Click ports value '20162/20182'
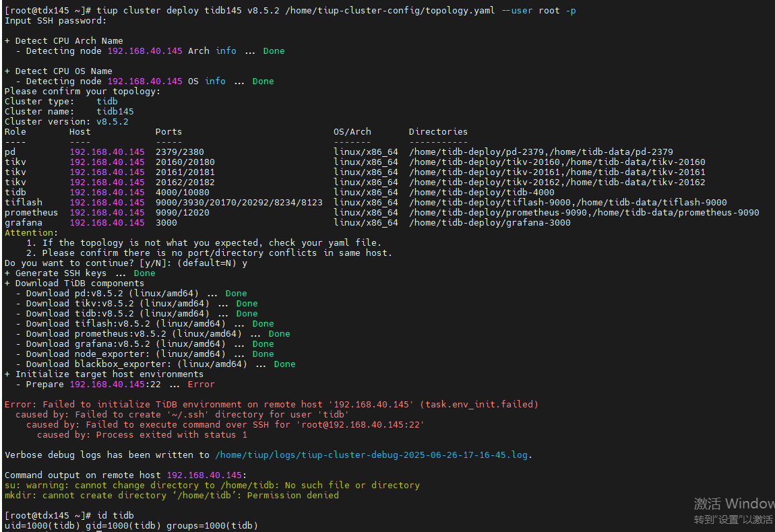Screen dimensions: 775x532 point(185,182)
